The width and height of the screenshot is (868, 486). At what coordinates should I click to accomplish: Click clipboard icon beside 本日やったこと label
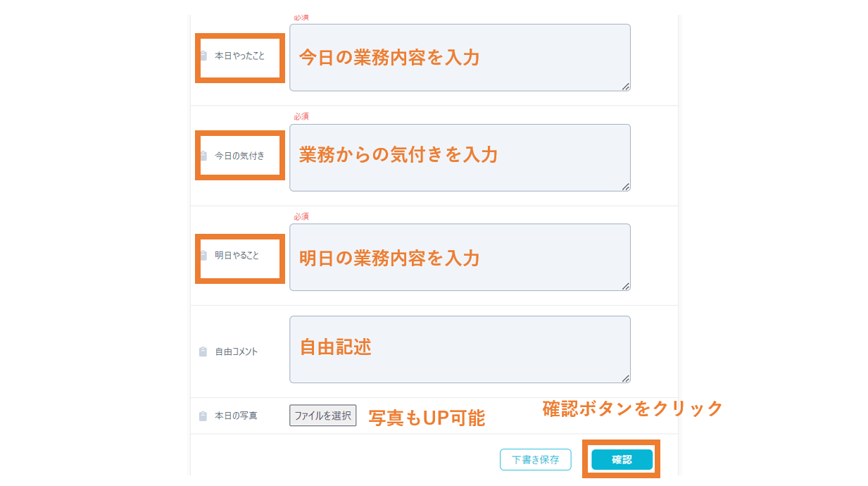pyautogui.click(x=203, y=56)
